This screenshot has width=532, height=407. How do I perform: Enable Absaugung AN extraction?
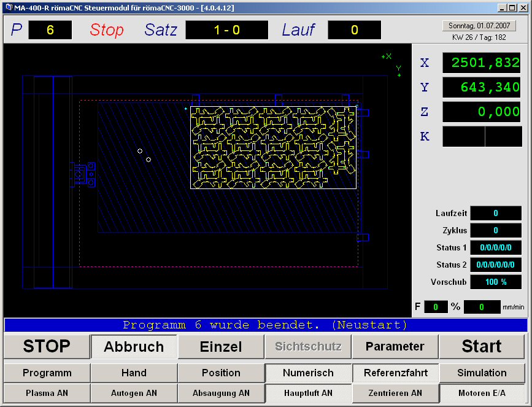[221, 393]
